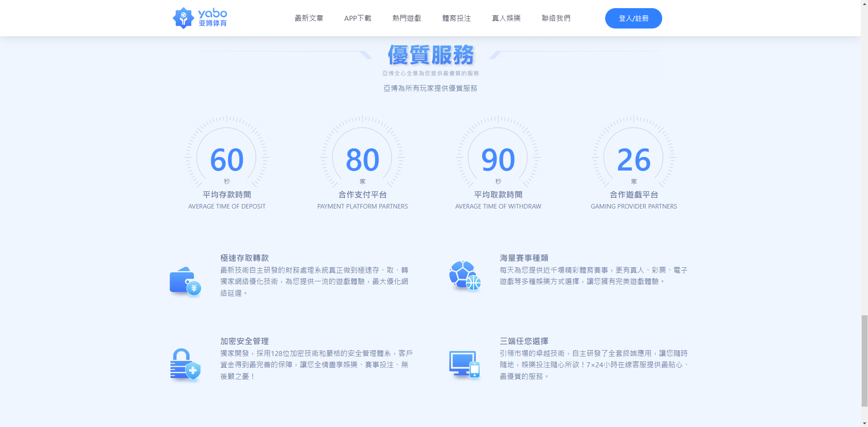This screenshot has height=427, width=868.
Task: Click the 極速存取轉款 heading
Action: click(x=244, y=258)
